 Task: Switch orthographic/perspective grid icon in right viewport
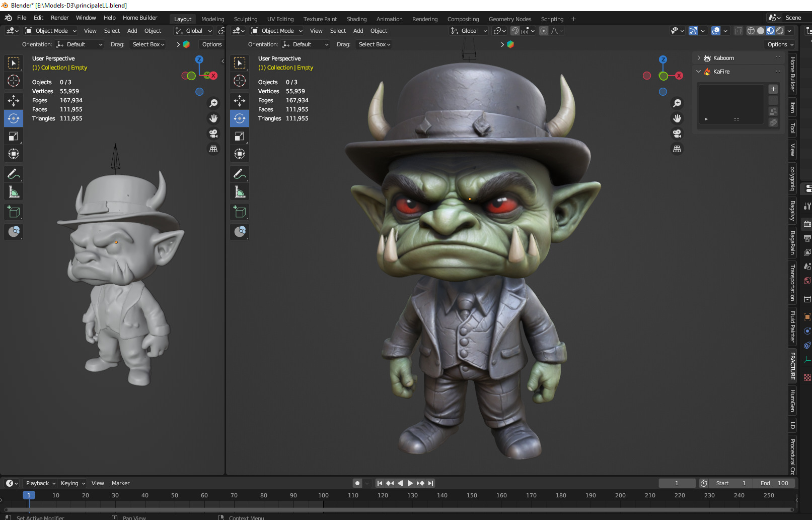pyautogui.click(x=677, y=149)
